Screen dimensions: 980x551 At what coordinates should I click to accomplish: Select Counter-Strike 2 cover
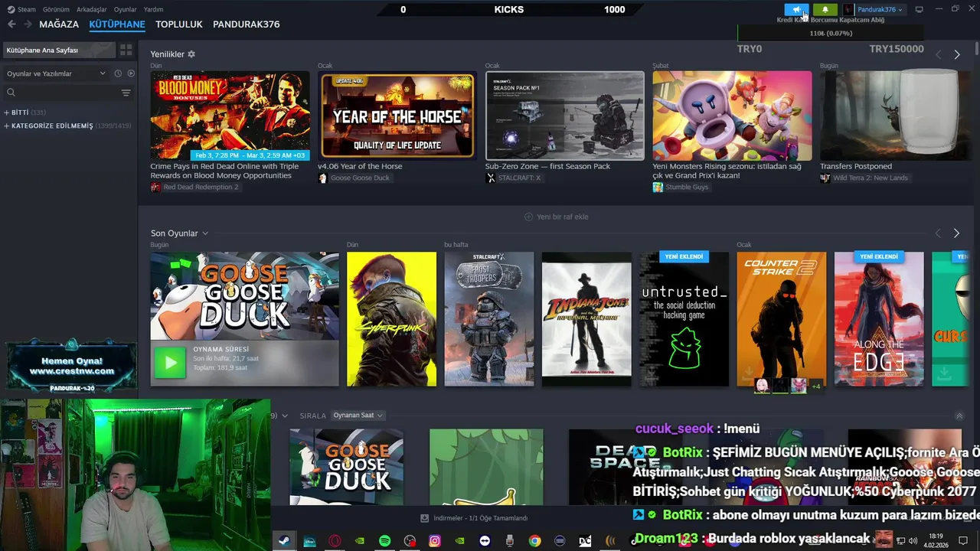click(781, 319)
